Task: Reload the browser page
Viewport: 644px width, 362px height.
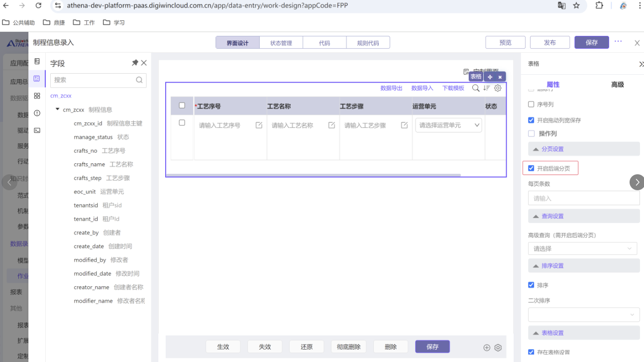Action: click(38, 5)
